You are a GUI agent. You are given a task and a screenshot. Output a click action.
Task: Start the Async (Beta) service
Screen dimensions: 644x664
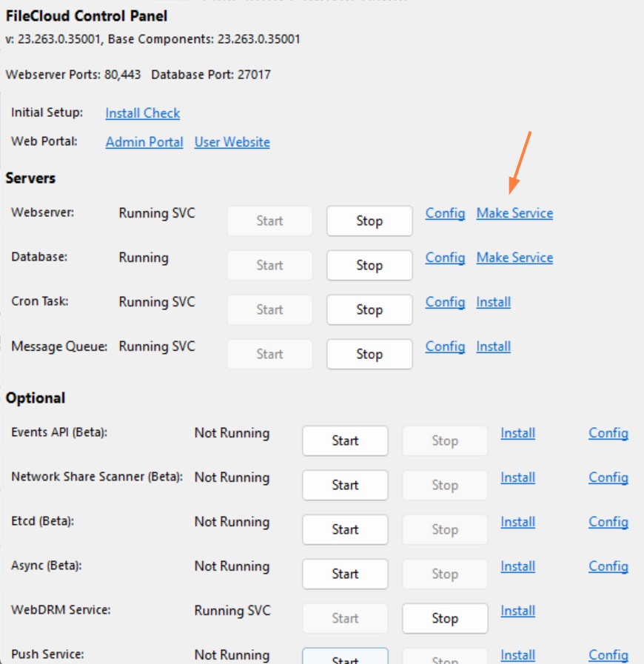345,574
